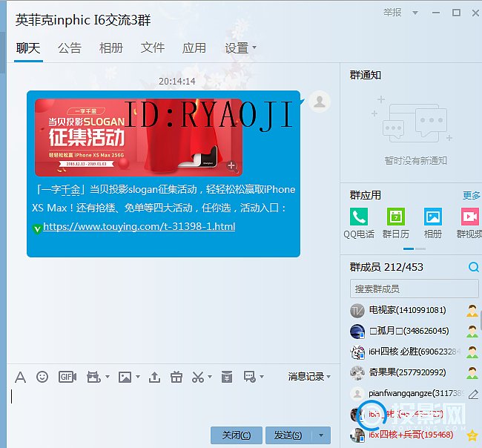Click the 搜索群成员 search field
Image resolution: width=482 pixels, height=448 pixels.
pos(414,289)
